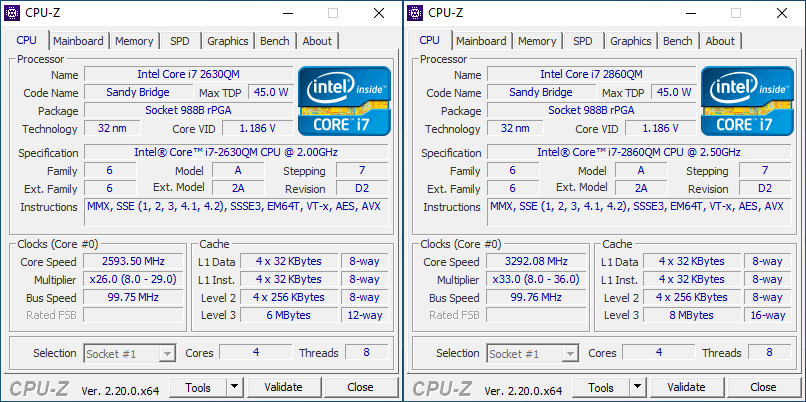Click Sandy Bridge code name in right window
The image size is (806, 402).
541,92
